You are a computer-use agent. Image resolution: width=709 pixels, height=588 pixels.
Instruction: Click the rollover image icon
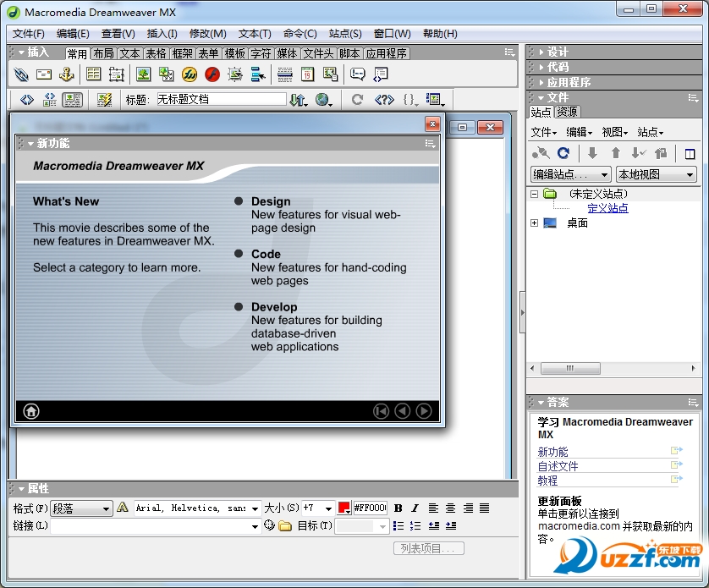point(235,74)
